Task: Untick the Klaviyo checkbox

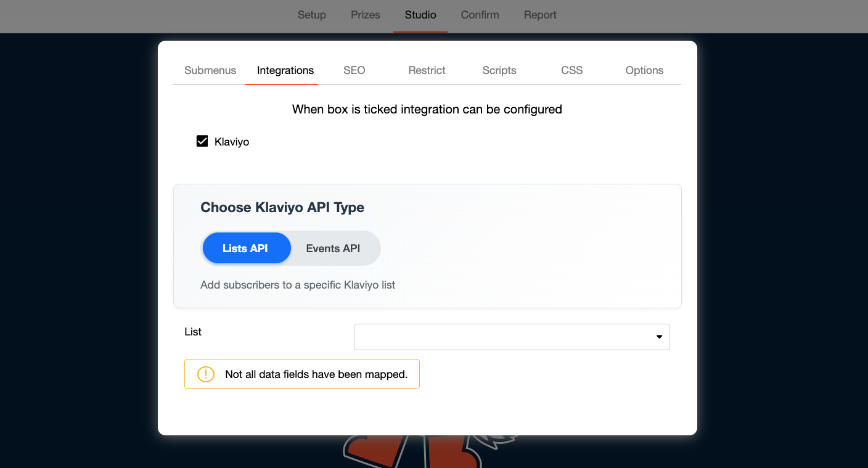Action: (x=202, y=141)
